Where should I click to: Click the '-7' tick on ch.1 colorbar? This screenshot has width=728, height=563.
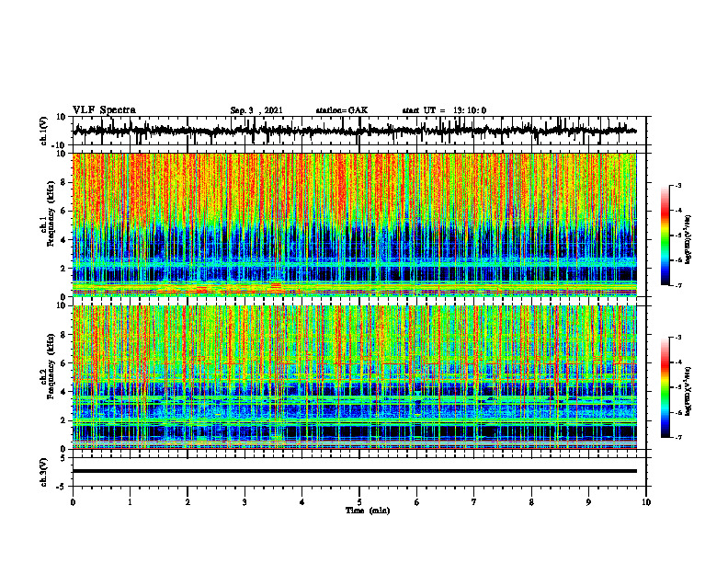click(x=678, y=285)
